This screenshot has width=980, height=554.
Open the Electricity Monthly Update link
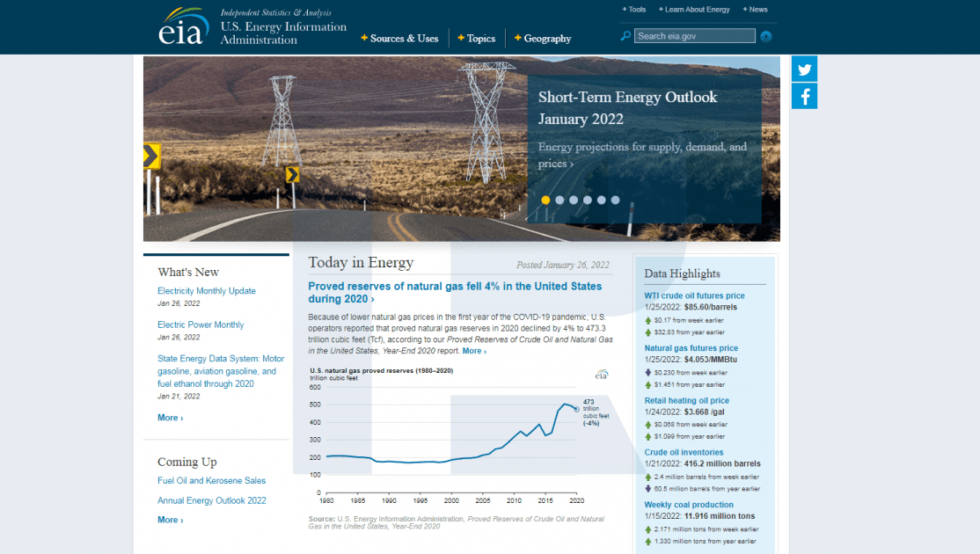click(x=207, y=291)
